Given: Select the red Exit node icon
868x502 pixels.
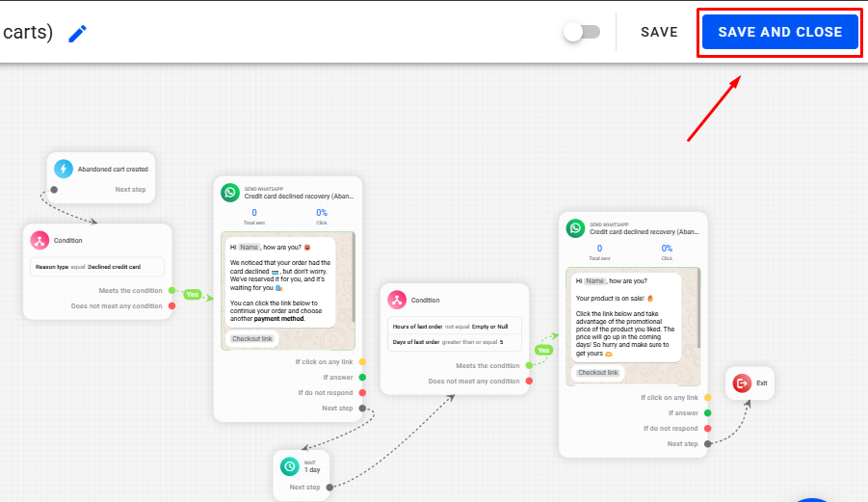Looking at the screenshot, I should tap(742, 383).
